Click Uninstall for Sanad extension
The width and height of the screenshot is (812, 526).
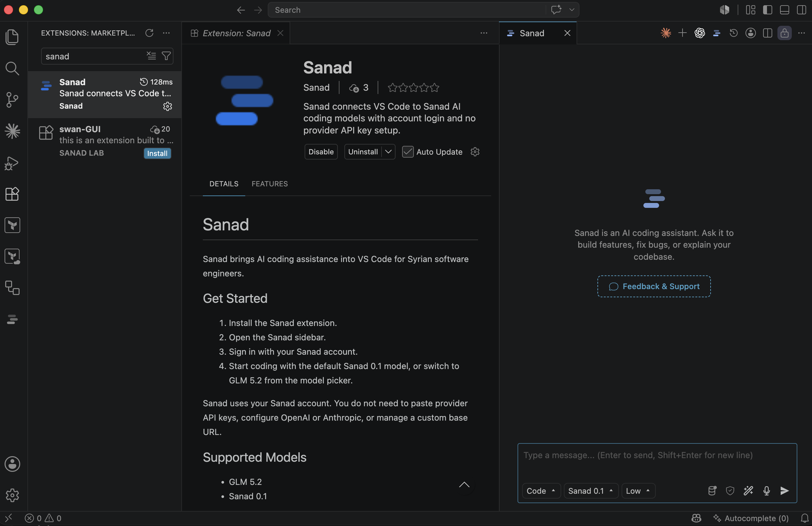(x=363, y=151)
